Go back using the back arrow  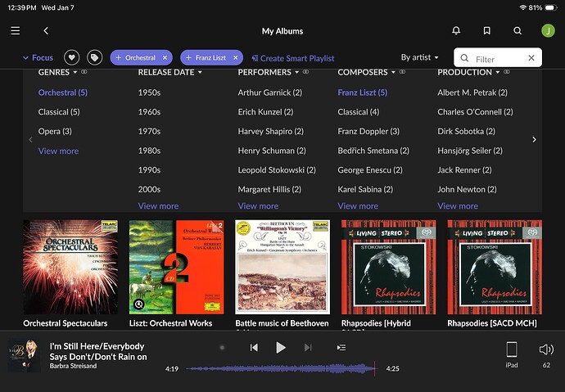46,31
